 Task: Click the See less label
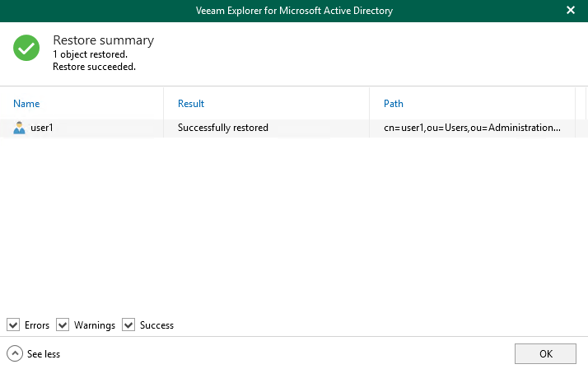(44, 353)
